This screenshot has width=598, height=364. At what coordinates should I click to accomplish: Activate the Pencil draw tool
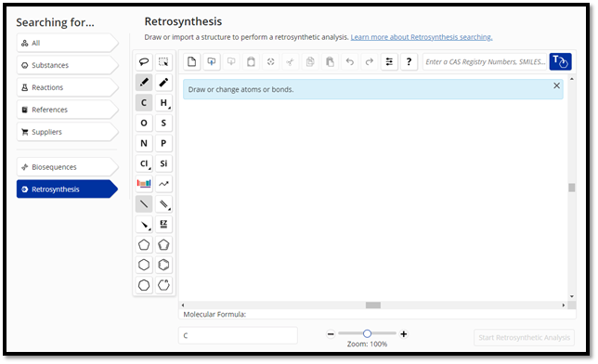point(144,82)
